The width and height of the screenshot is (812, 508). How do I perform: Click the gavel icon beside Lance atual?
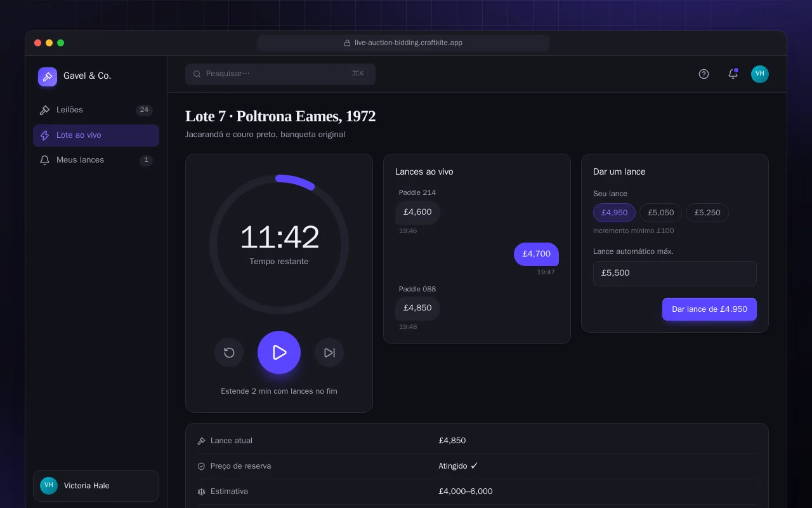pos(202,441)
